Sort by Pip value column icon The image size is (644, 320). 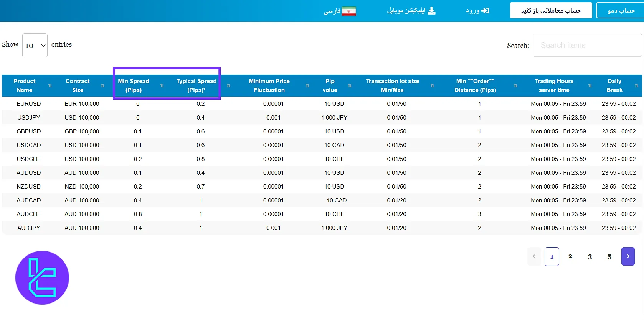pyautogui.click(x=350, y=86)
